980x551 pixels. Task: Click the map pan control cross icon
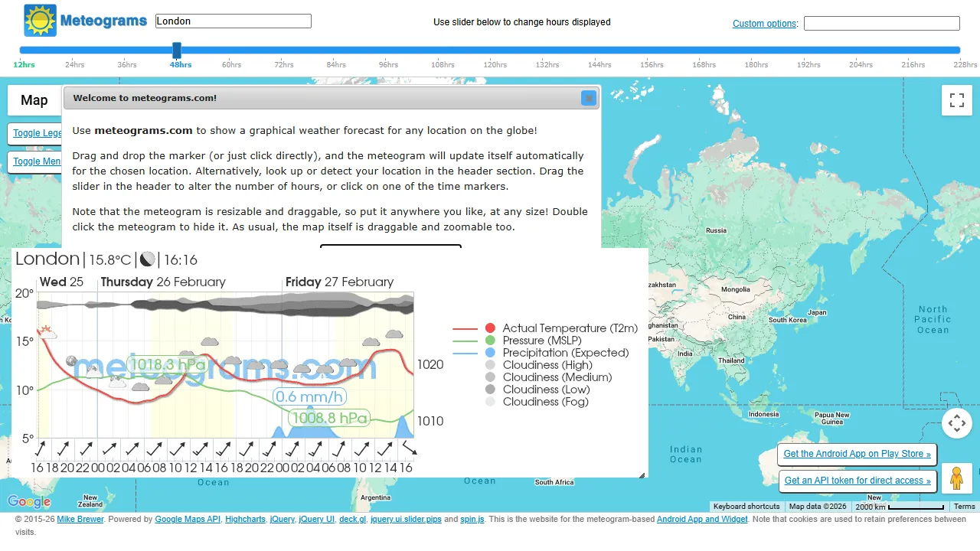click(956, 422)
